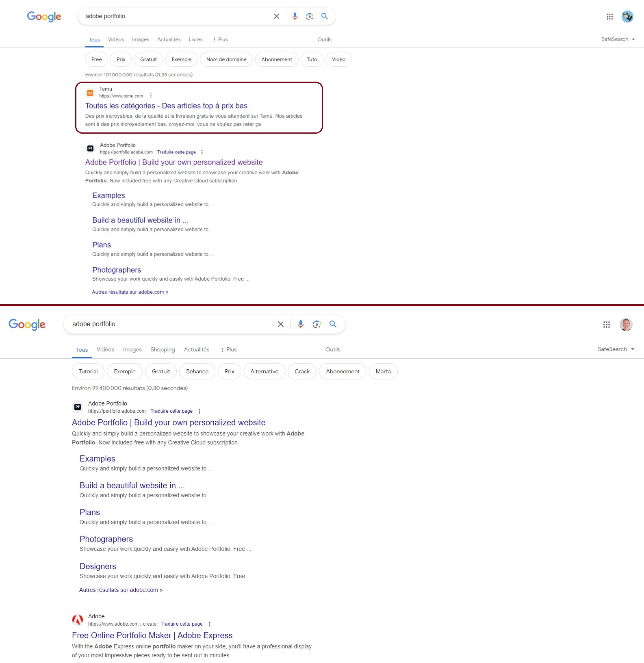Click three-dot options beside Temu result
644x663 pixels.
[151, 96]
